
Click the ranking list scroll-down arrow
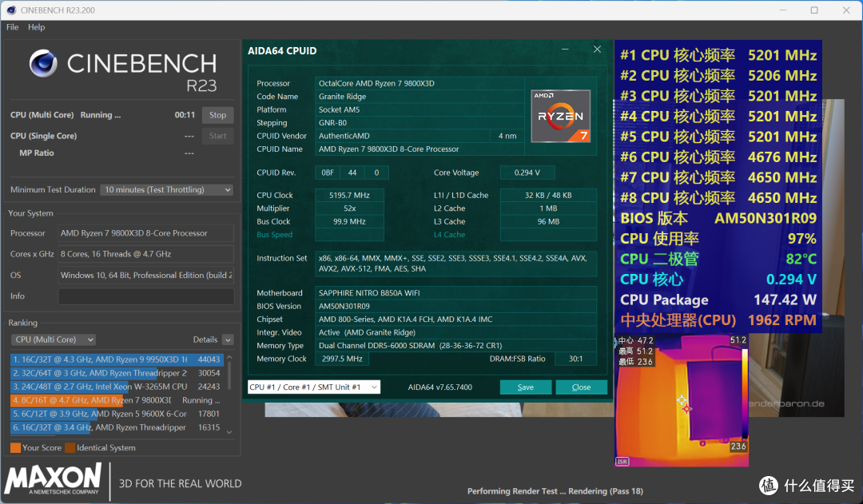[x=229, y=432]
